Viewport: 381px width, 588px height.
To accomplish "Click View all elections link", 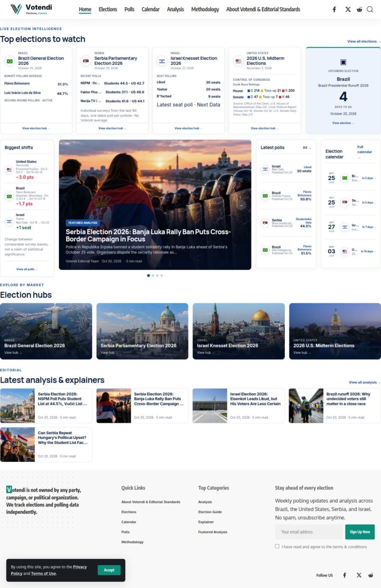I will click(x=364, y=41).
